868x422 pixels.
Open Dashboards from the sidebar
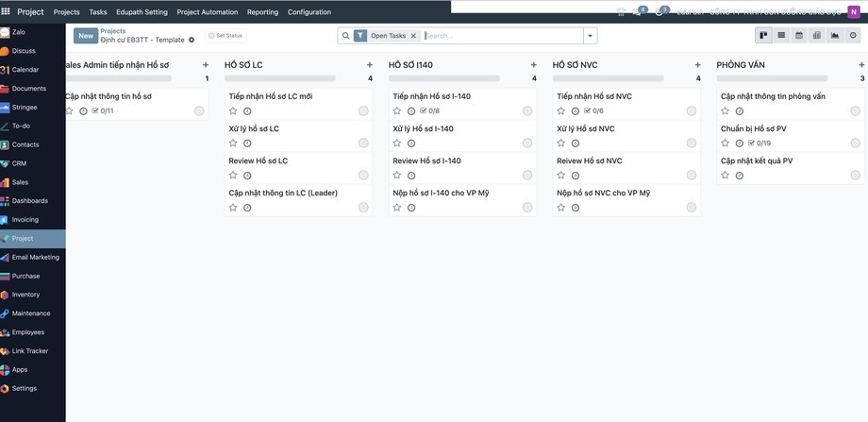coord(33,201)
